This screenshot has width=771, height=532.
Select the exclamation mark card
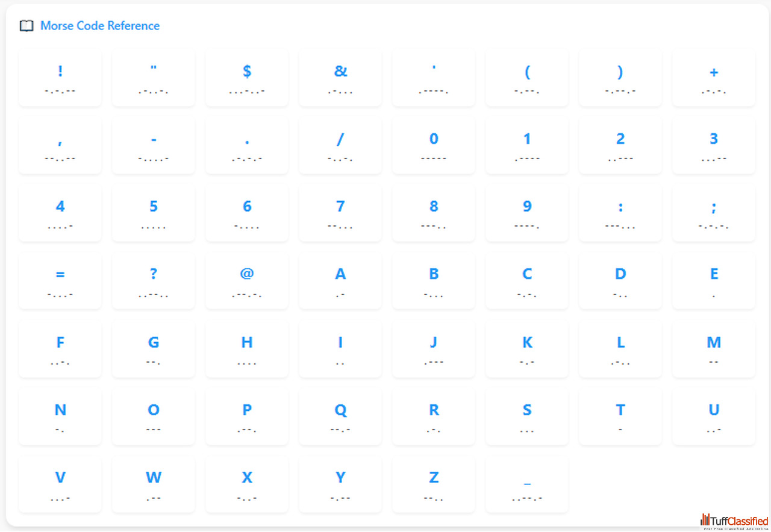(x=60, y=78)
